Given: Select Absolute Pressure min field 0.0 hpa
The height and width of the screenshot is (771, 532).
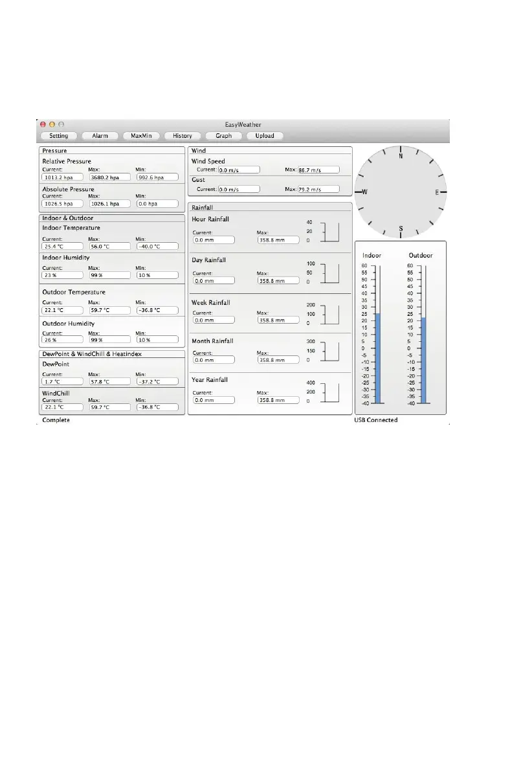Looking at the screenshot, I should click(157, 203).
